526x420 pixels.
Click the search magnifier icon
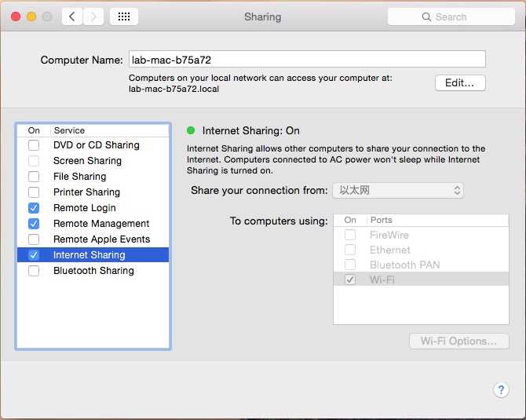point(426,16)
